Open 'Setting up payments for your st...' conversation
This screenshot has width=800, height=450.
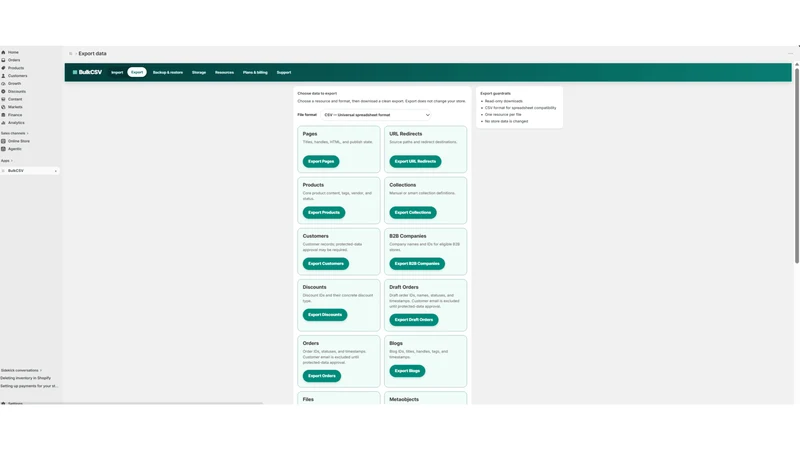[x=29, y=386]
